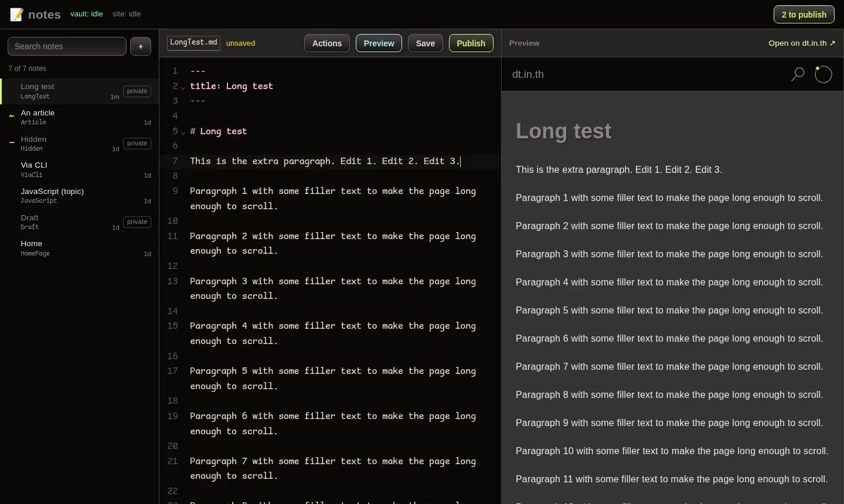The width and height of the screenshot is (844, 504).
Task: Open the Actions menu
Action: click(327, 43)
